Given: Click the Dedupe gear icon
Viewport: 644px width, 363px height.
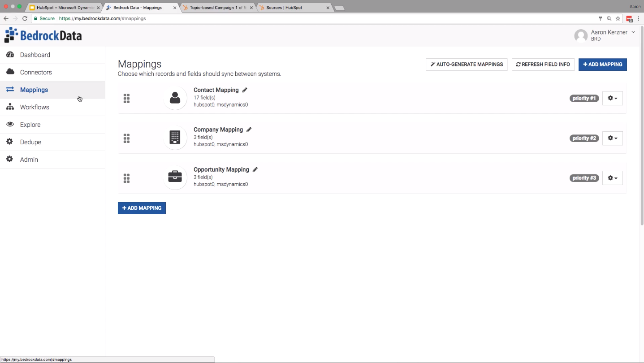Looking at the screenshot, I should 10,142.
